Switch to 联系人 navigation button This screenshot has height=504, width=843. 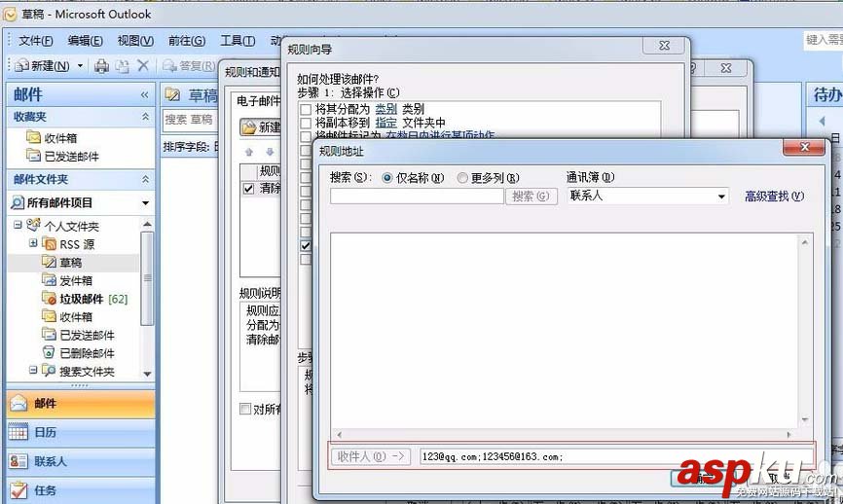click(81, 461)
